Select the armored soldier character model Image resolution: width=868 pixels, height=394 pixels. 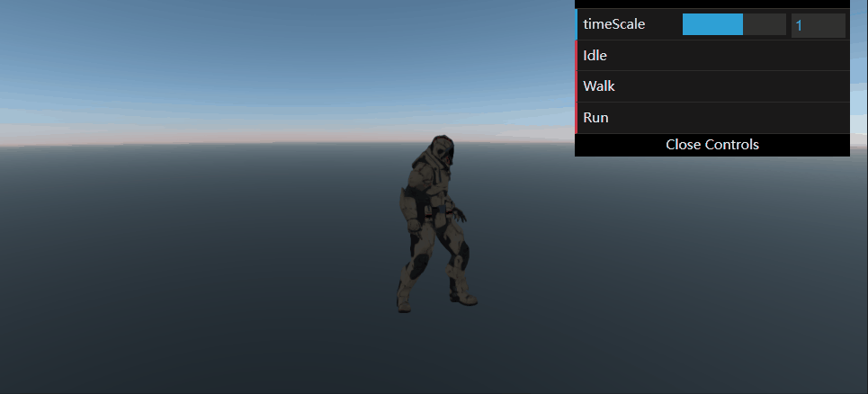pos(435,224)
